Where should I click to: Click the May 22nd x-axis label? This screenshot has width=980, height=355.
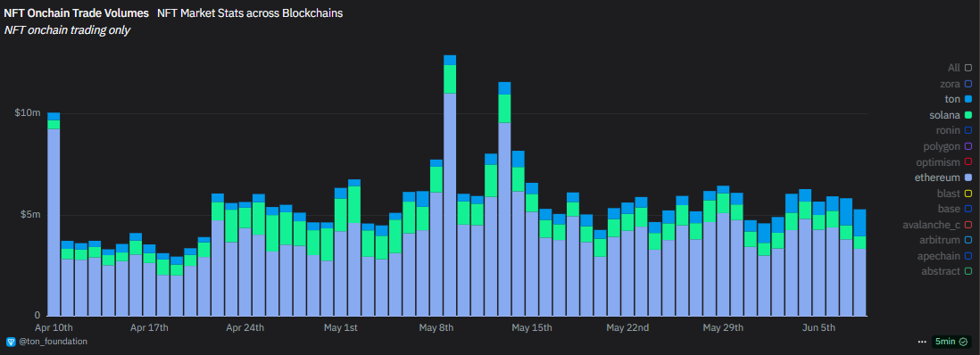[627, 328]
